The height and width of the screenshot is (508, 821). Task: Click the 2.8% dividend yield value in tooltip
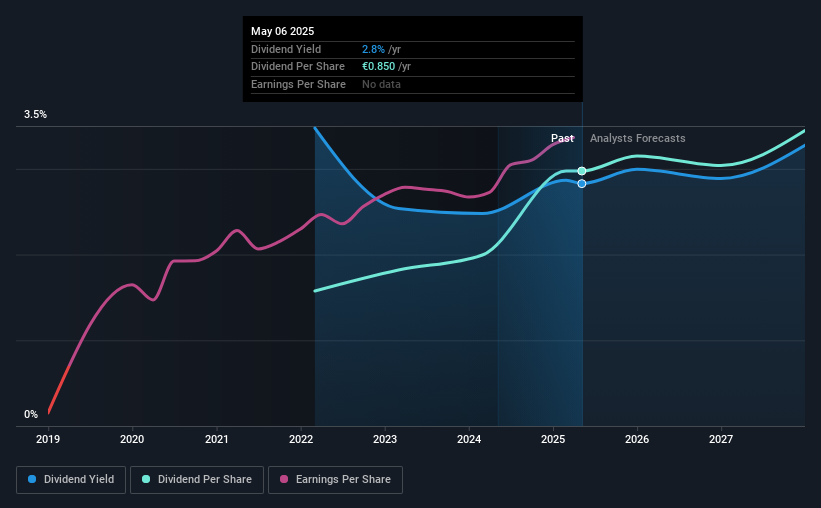pos(373,49)
